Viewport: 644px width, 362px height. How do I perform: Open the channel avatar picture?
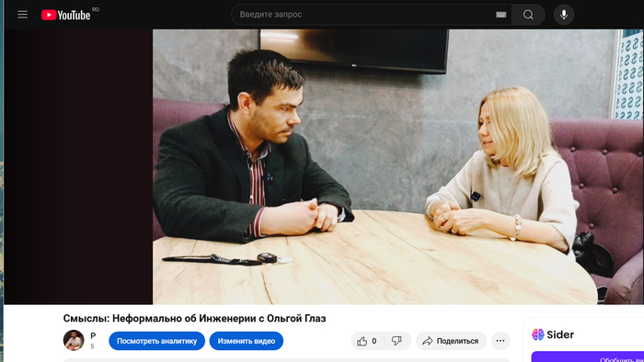click(x=74, y=340)
